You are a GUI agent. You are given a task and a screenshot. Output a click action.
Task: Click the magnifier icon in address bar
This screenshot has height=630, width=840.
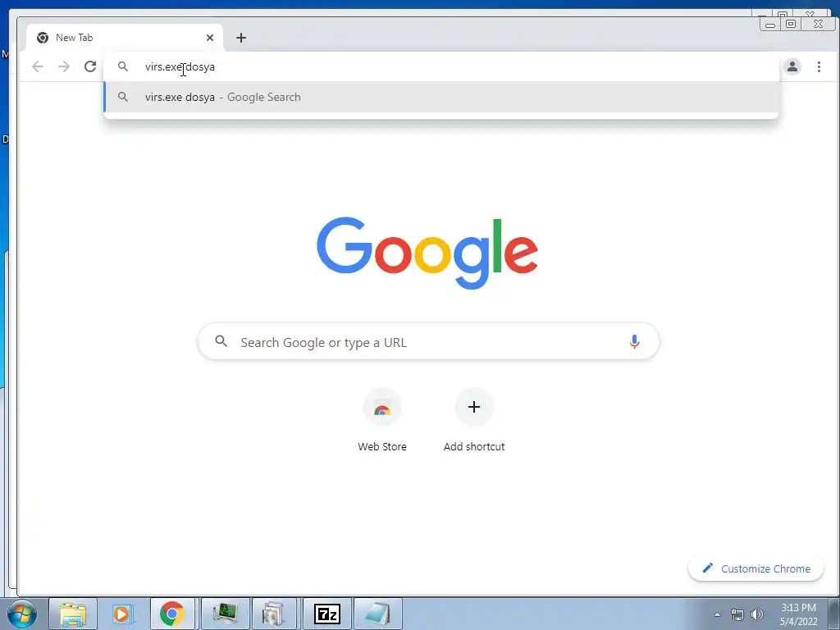click(x=123, y=66)
